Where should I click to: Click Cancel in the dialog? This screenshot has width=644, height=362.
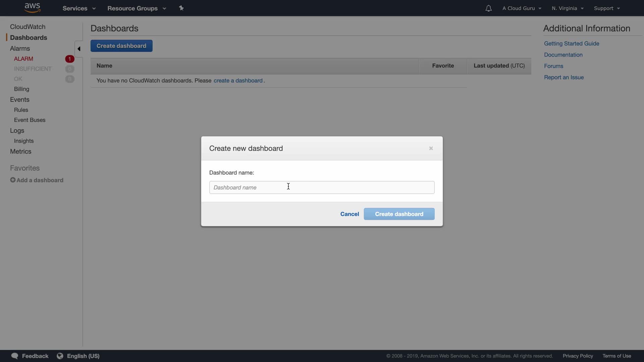coord(350,214)
